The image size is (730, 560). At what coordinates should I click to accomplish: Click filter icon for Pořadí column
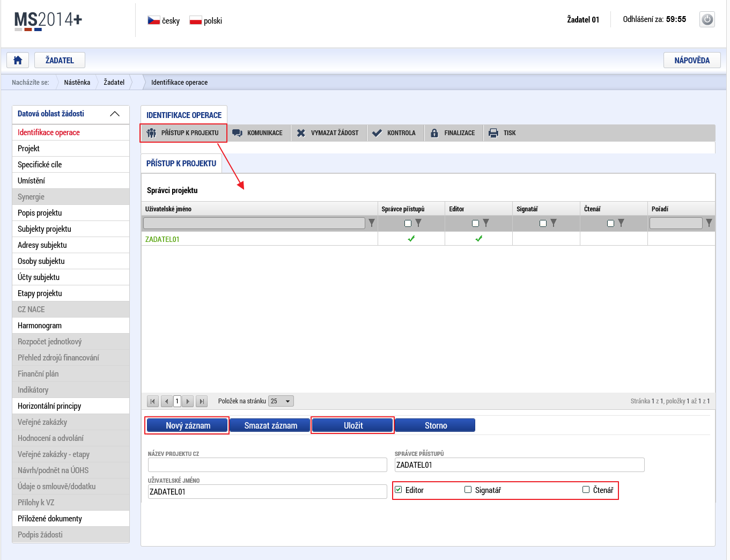coord(709,223)
